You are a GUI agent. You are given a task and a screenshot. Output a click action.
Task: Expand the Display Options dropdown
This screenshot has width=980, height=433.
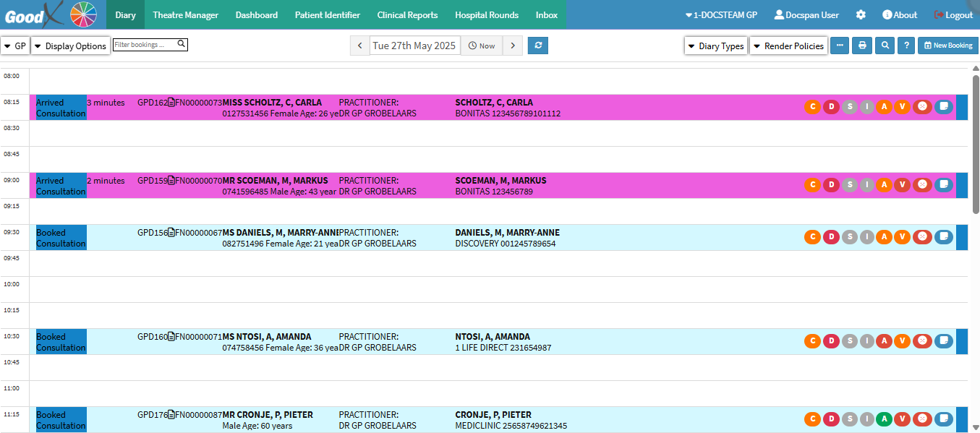(70, 46)
